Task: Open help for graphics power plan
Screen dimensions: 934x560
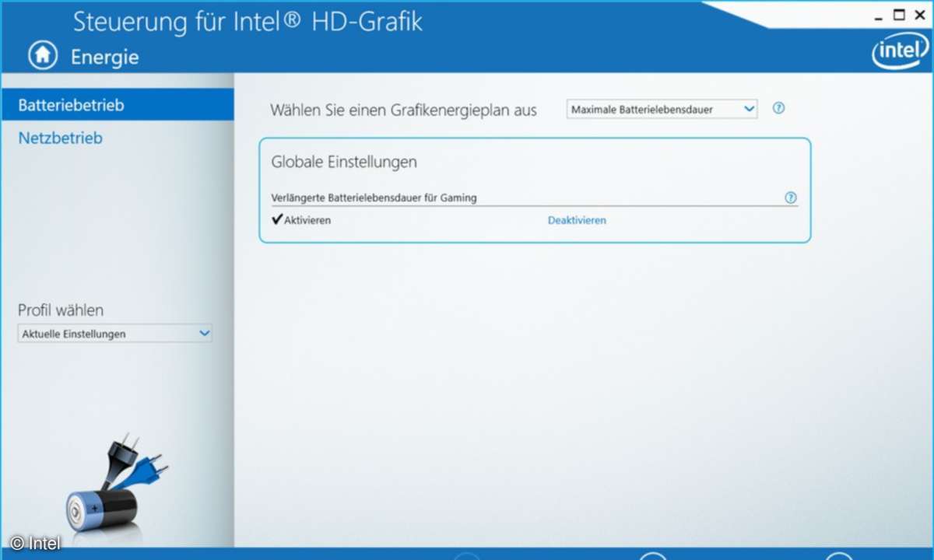Action: pos(778,108)
